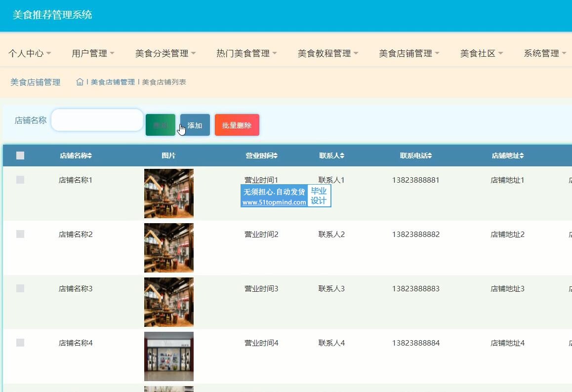Image resolution: width=572 pixels, height=392 pixels.
Task: Open the 热门美食管理 menu
Action: point(246,53)
